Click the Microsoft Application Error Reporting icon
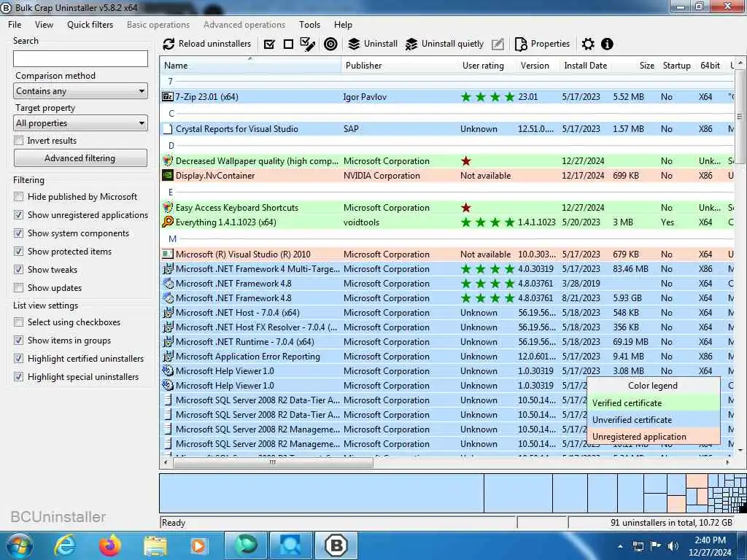747x560 pixels. point(168,356)
